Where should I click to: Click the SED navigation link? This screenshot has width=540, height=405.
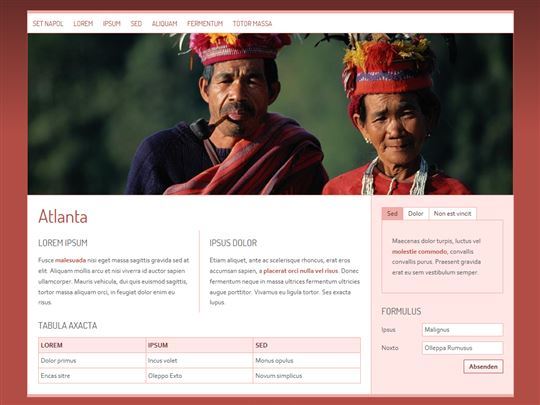pyautogui.click(x=136, y=23)
